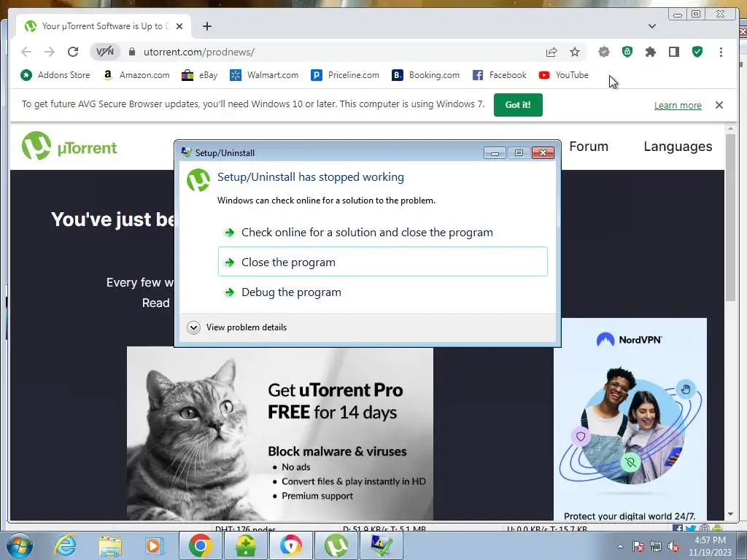
Task: Open the extensions puzzle piece icon
Action: point(650,52)
